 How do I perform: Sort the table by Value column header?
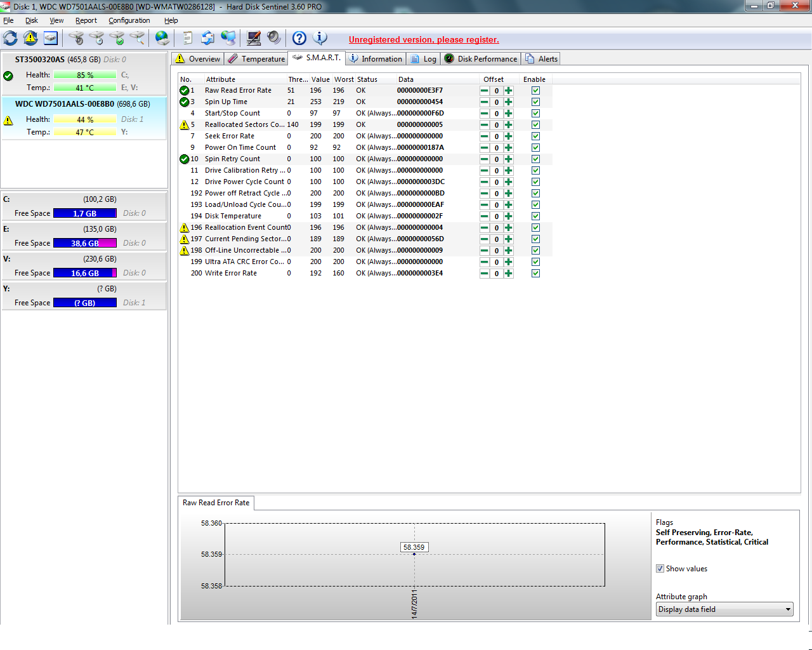320,79
